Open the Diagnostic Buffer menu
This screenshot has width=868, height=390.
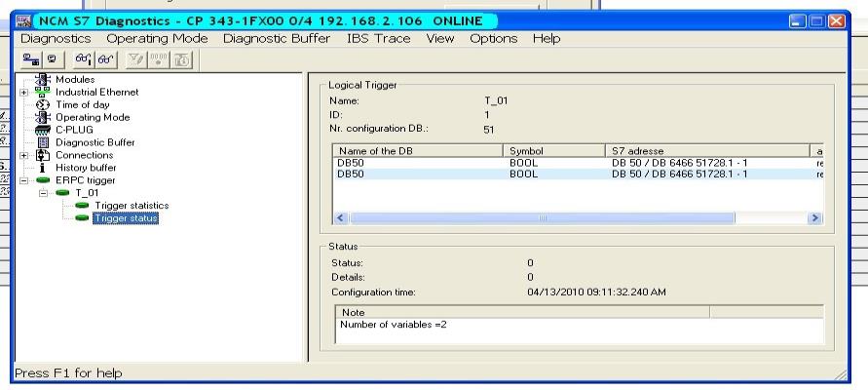pyautogui.click(x=277, y=39)
